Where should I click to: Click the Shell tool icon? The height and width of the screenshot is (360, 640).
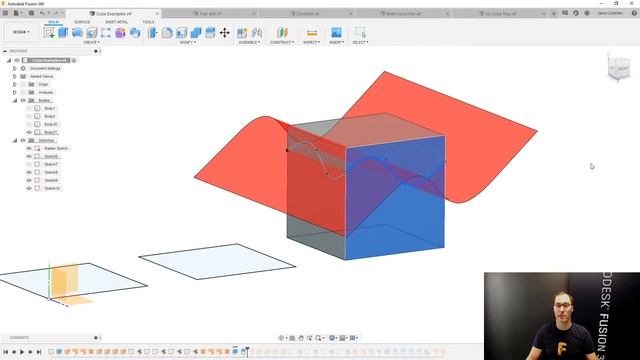click(x=181, y=33)
